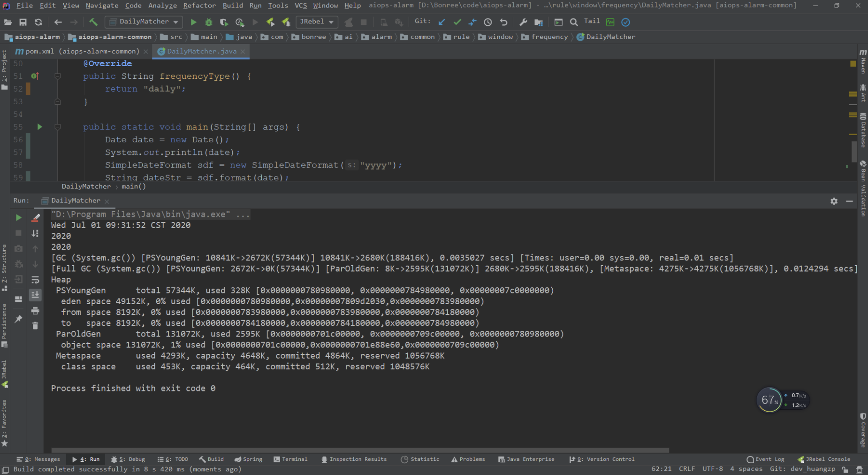
Task: Click the aiops-alarm-common breadcrumb
Action: (x=110, y=37)
